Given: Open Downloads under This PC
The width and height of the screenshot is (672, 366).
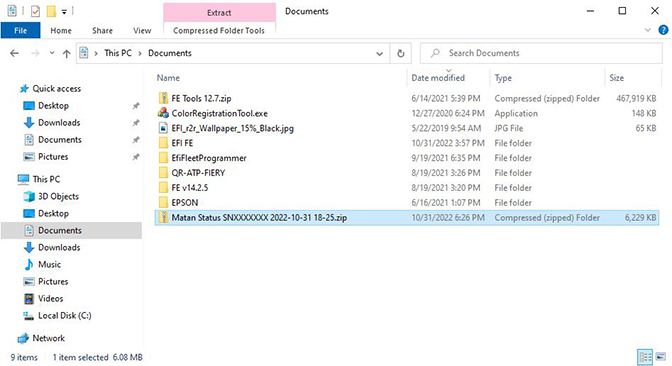Looking at the screenshot, I should 59,247.
